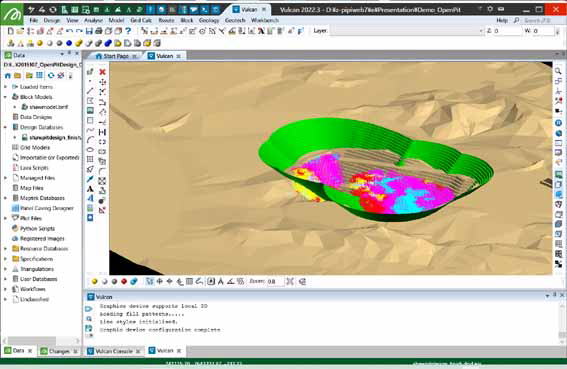The image size is (567, 369).
Task: Open the Layer dropdown list
Action: click(406, 31)
